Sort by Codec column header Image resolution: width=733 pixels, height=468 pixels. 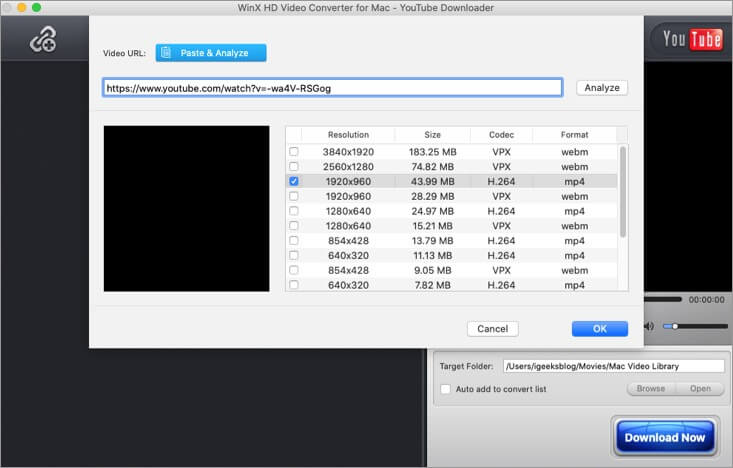[x=501, y=135]
